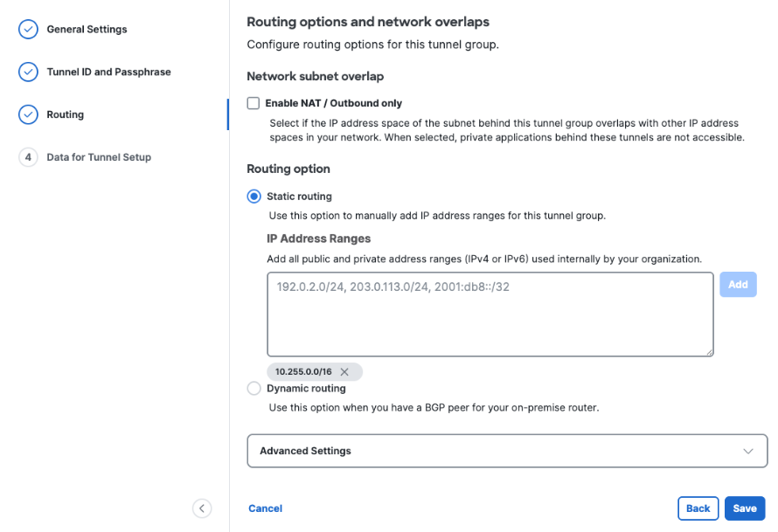Viewport: 778px width, 532px height.
Task: Click the Routing step checkmark icon
Action: 28,114
